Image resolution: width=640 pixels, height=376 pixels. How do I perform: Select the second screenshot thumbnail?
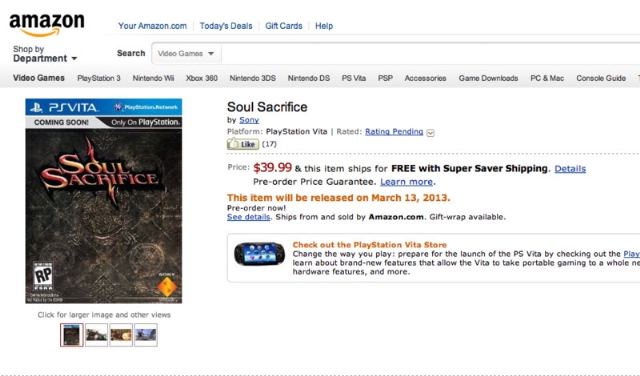coord(97,335)
